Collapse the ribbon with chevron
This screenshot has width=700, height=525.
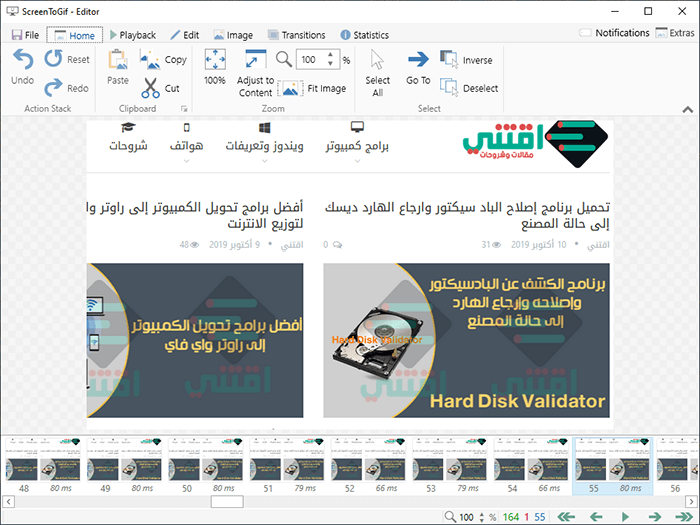click(x=688, y=109)
